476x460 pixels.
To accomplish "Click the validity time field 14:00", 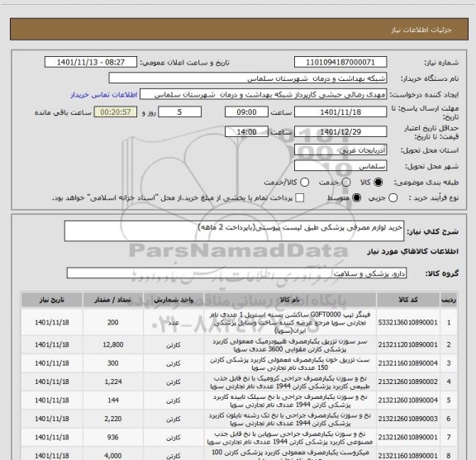I will [246, 131].
